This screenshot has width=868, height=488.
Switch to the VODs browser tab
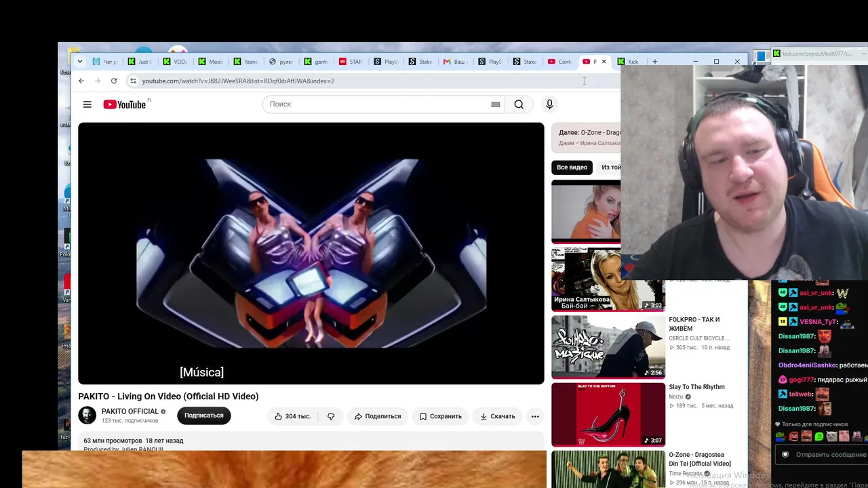coord(176,62)
